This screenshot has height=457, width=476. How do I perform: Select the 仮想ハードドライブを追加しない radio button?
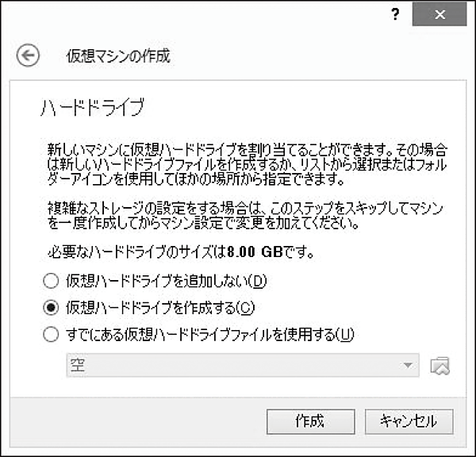52,280
